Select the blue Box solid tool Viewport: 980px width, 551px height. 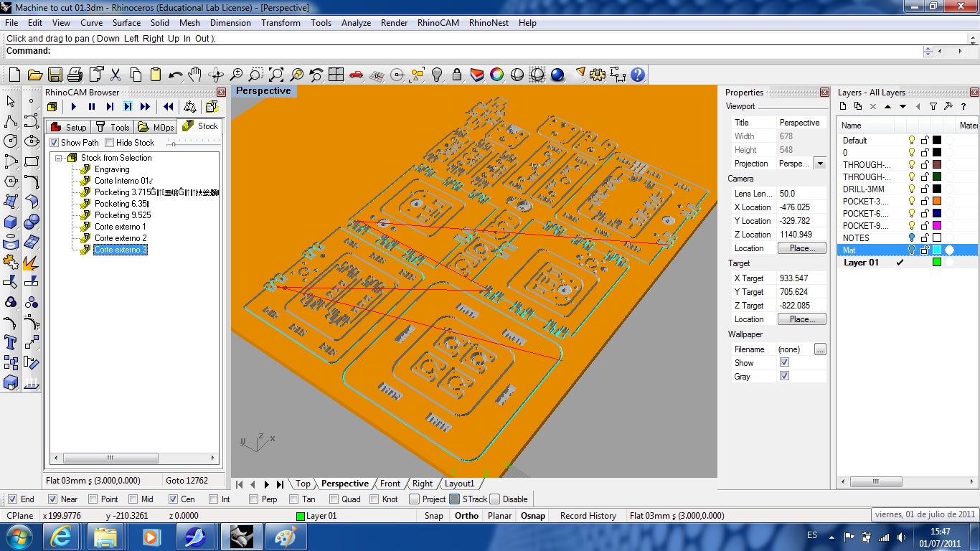pyautogui.click(x=11, y=222)
